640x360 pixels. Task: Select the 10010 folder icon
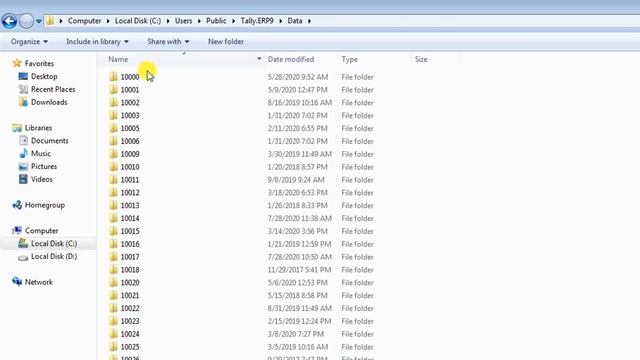point(113,167)
